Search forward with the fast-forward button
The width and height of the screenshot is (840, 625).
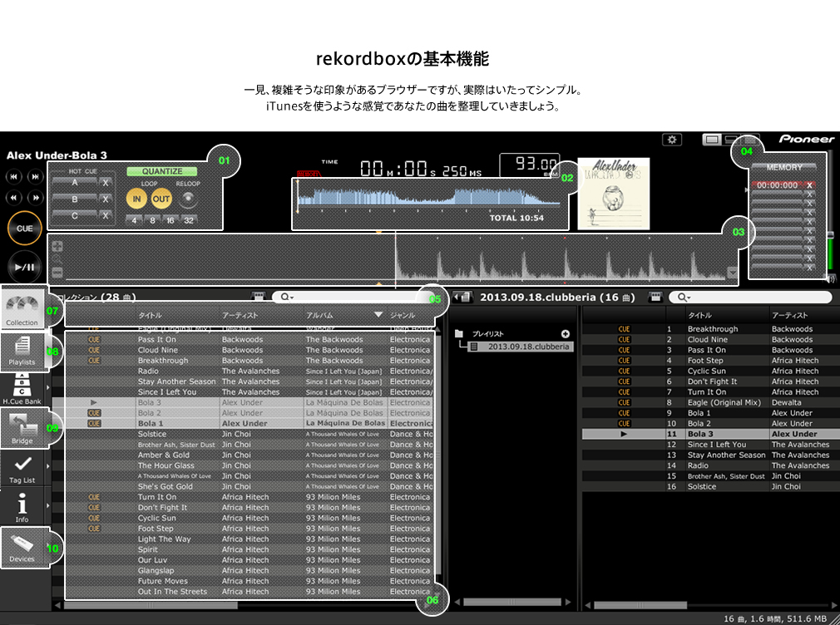(36, 198)
